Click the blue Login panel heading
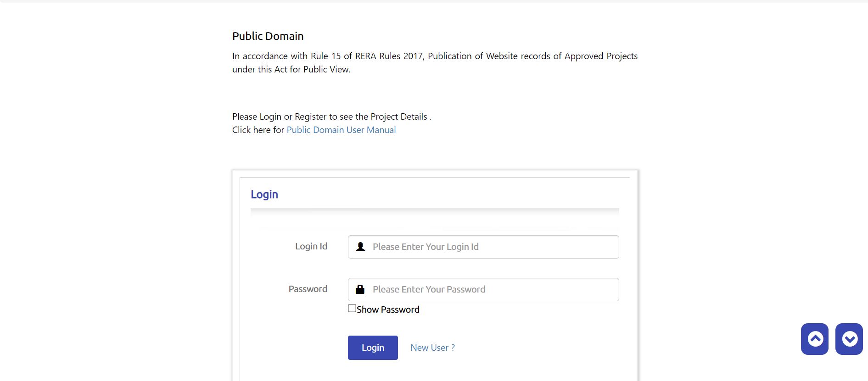Image resolution: width=868 pixels, height=381 pixels. [x=264, y=194]
